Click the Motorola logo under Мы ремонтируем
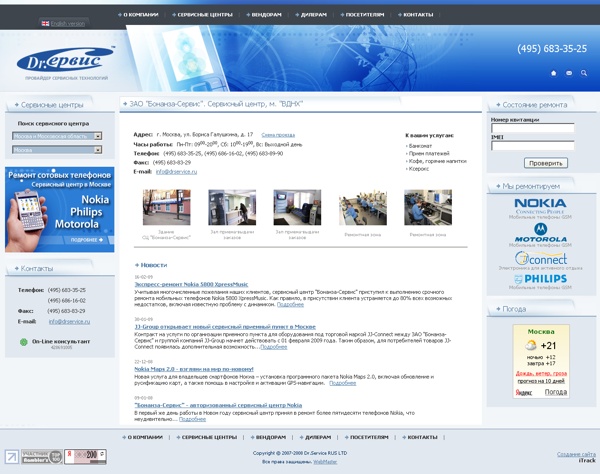Image resolution: width=600 pixels, height=474 pixels. (x=540, y=233)
